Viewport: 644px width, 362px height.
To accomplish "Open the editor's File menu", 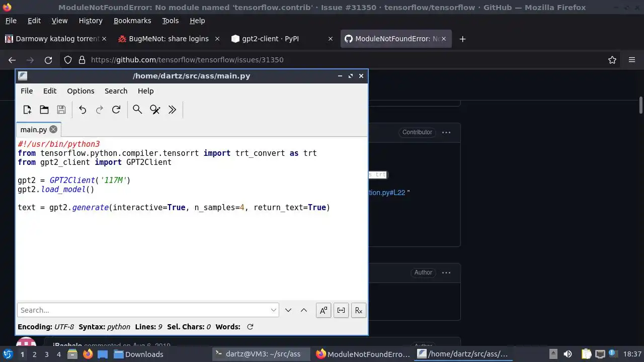I will (27, 91).
